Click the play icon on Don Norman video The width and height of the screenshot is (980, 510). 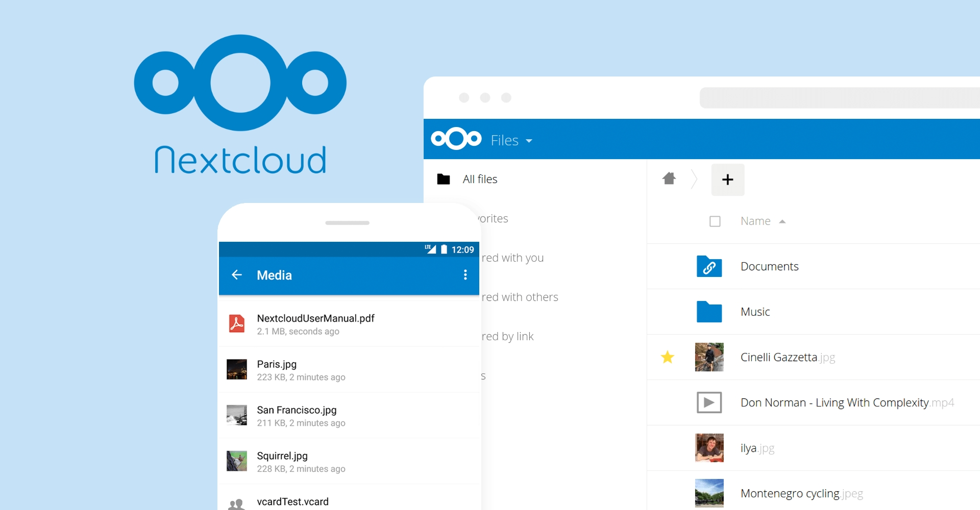click(709, 402)
